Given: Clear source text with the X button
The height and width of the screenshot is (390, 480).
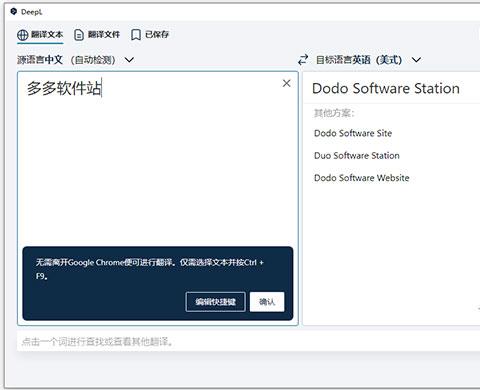Looking at the screenshot, I should [x=286, y=83].
